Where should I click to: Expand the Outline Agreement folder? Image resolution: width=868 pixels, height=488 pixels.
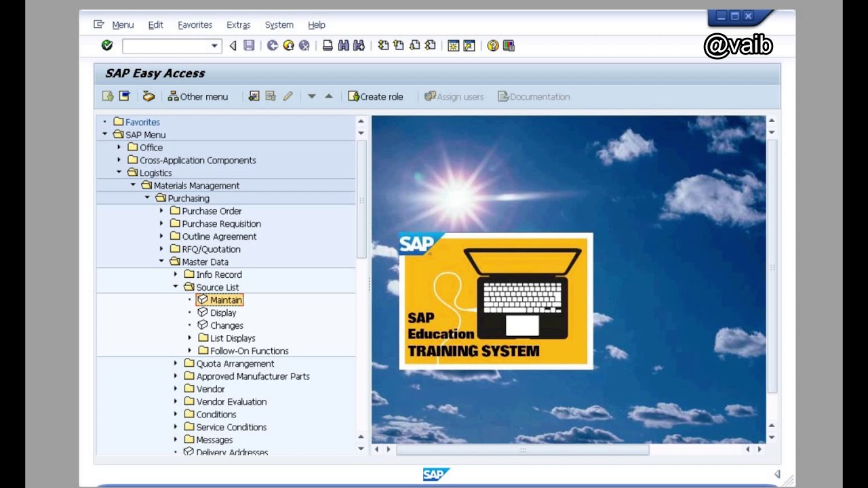click(x=161, y=236)
